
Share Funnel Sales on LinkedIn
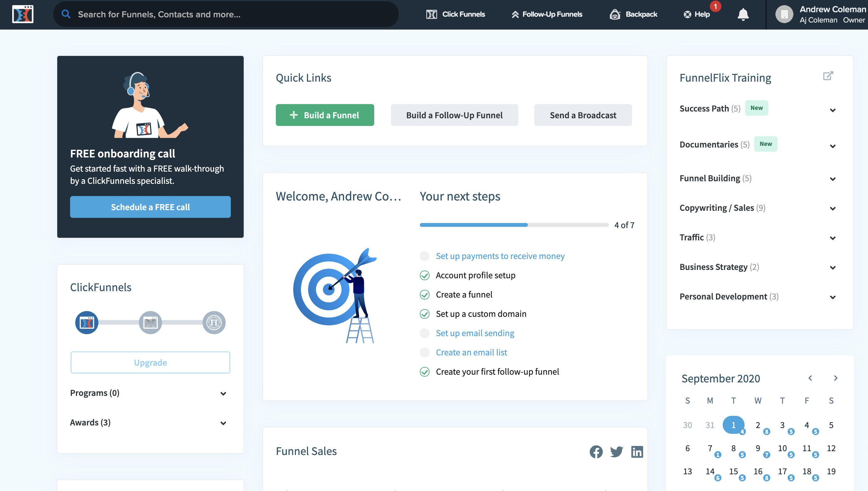637,451
